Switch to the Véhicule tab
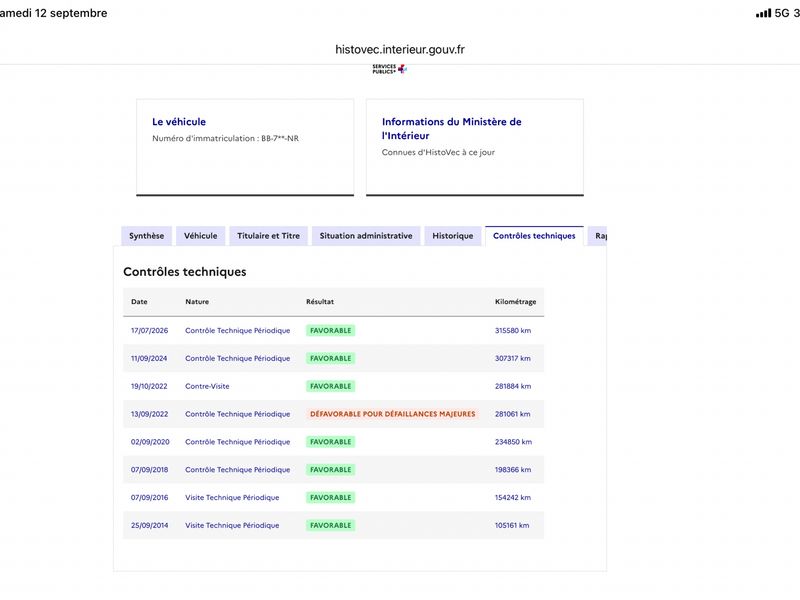The width and height of the screenshot is (800, 600). pyautogui.click(x=201, y=236)
